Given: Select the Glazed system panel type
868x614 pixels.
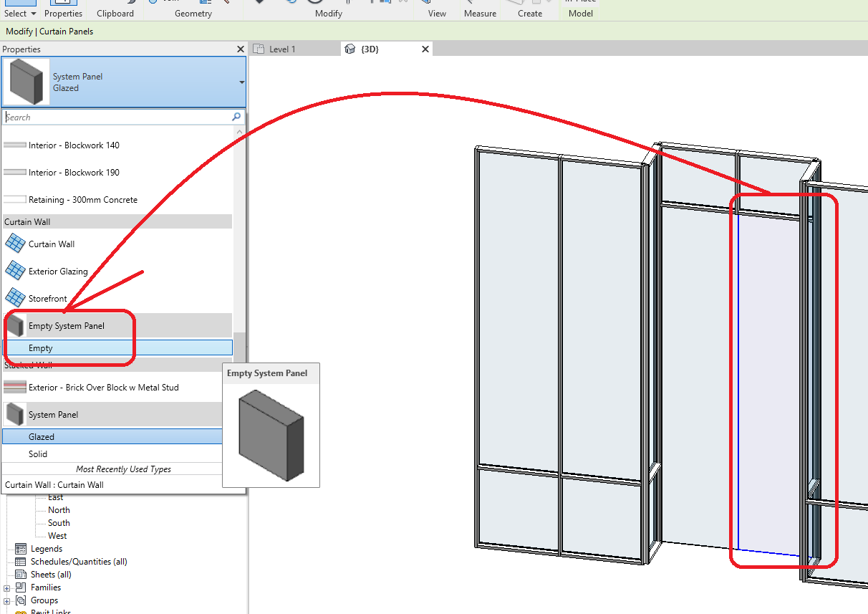Looking at the screenshot, I should pos(43,436).
